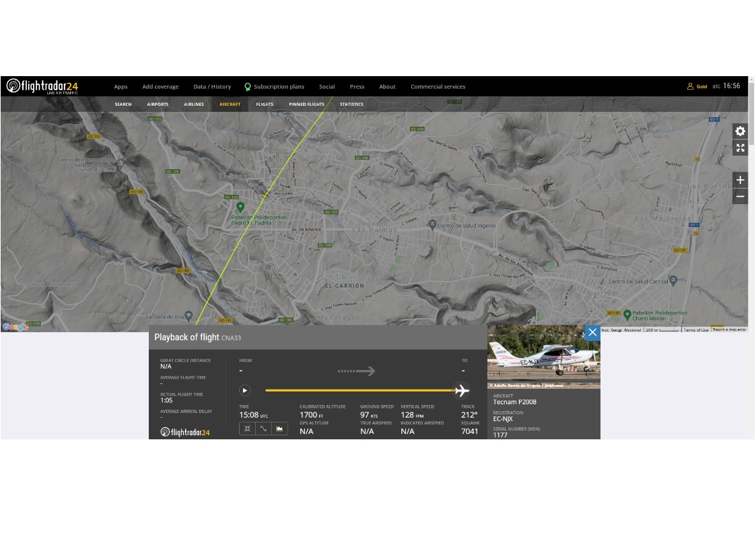Click Pabellón Polideportivo Chano Melián pin
Viewport: 756px width, 535px height.
point(627,315)
